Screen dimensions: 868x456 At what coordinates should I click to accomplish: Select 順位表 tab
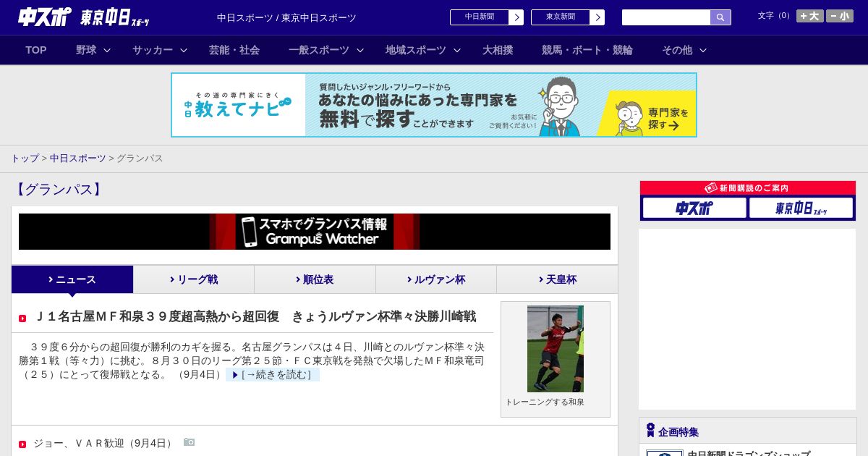click(315, 279)
